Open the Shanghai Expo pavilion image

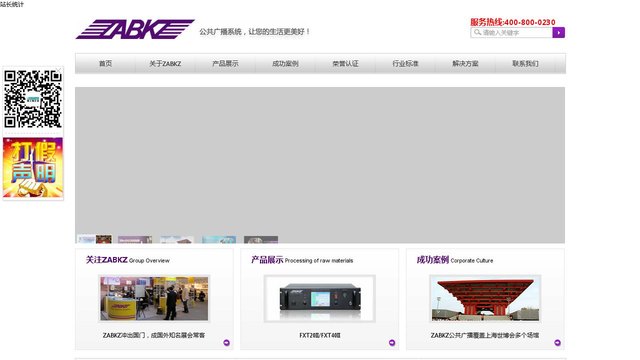coord(485,298)
